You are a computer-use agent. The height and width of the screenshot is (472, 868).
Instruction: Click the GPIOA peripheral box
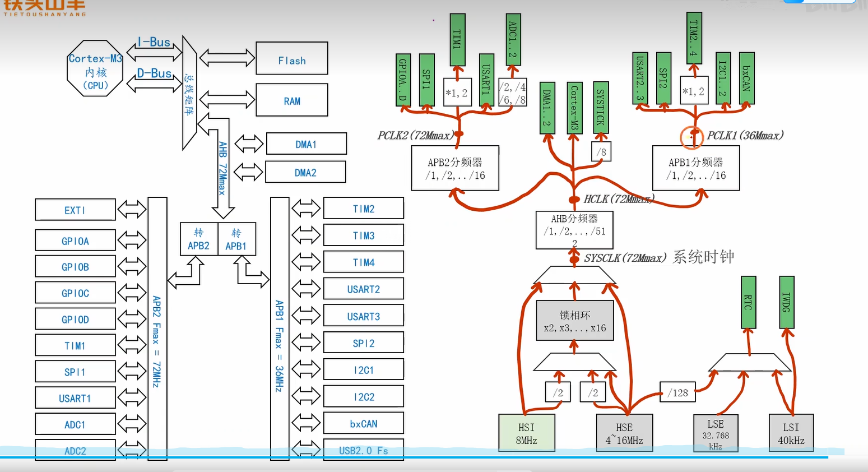(75, 240)
